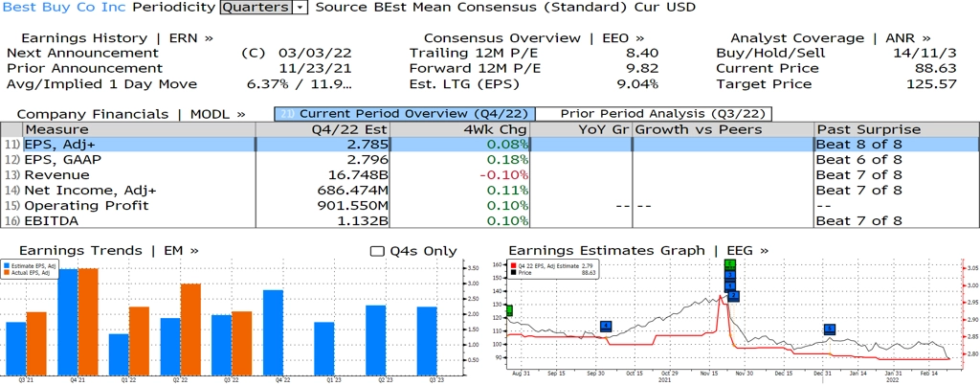Click the Q1 23 blue estimate bar
The height and width of the screenshot is (386, 980).
pos(323,349)
